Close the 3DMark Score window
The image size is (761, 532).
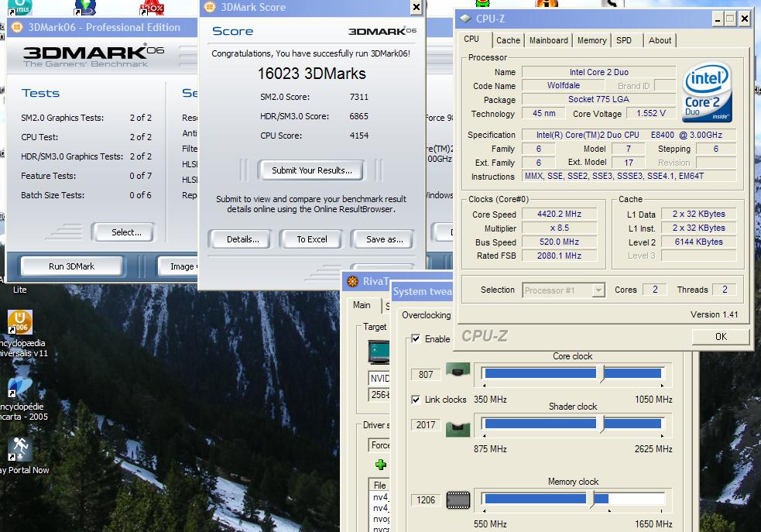(416, 7)
